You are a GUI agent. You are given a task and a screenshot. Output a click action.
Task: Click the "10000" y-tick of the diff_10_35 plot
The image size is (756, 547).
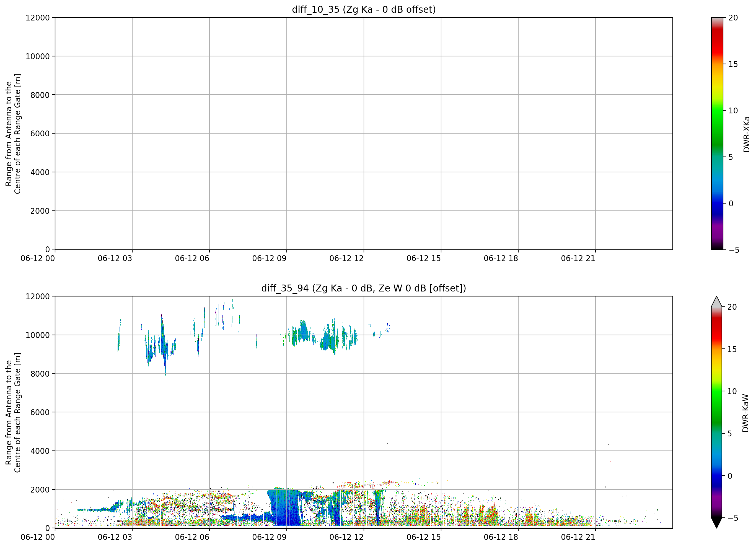(x=38, y=56)
